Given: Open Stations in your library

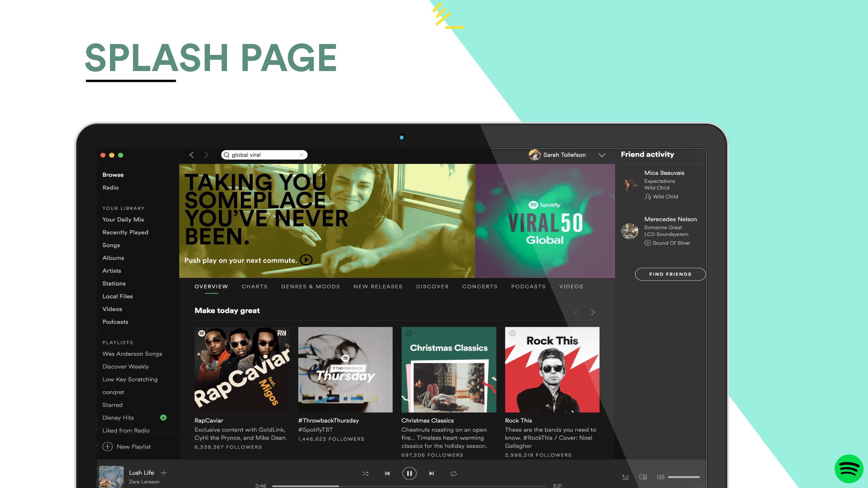Looking at the screenshot, I should [x=114, y=284].
